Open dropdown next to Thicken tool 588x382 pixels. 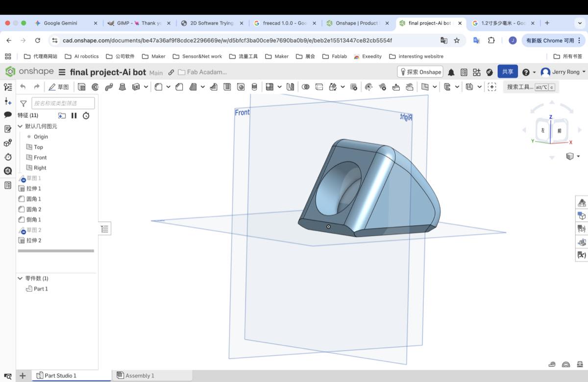(146, 87)
